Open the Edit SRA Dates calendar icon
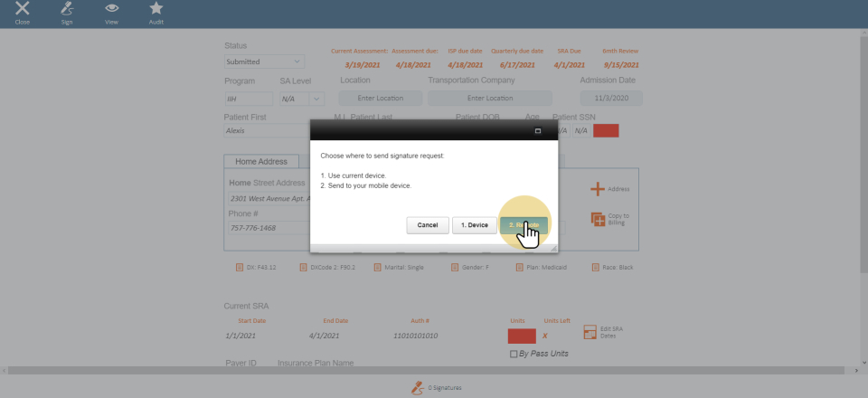The height and width of the screenshot is (398, 868). pos(590,333)
